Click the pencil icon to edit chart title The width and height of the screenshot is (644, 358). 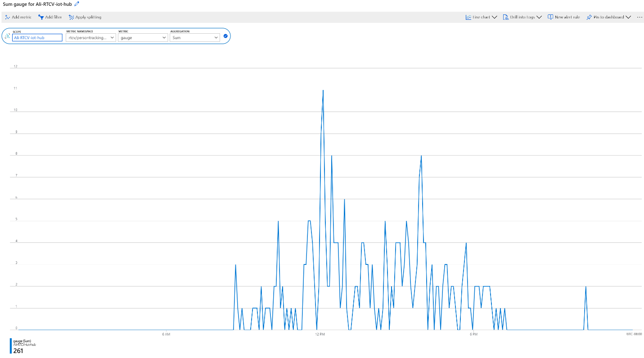click(x=77, y=4)
